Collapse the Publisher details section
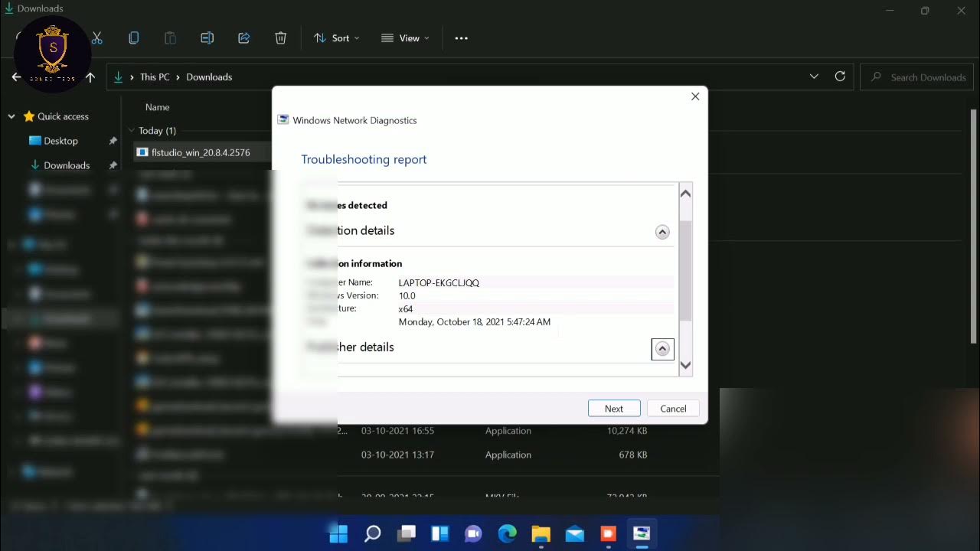 click(662, 349)
